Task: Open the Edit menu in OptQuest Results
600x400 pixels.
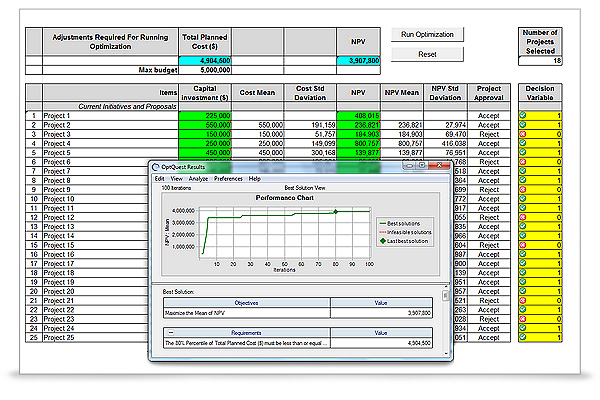Action: tap(159, 178)
